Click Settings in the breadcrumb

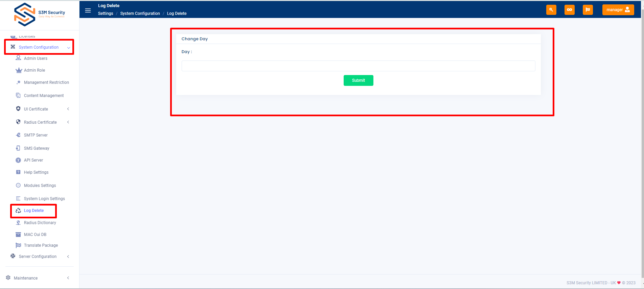(x=106, y=14)
